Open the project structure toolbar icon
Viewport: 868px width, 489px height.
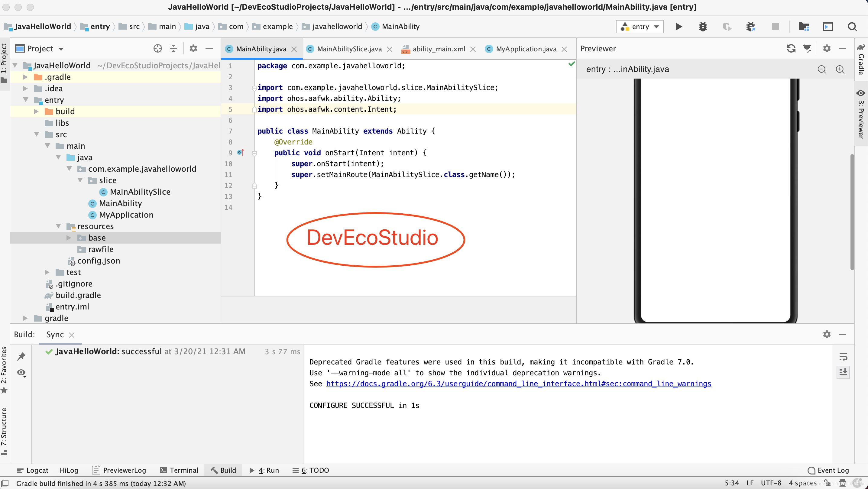point(804,27)
